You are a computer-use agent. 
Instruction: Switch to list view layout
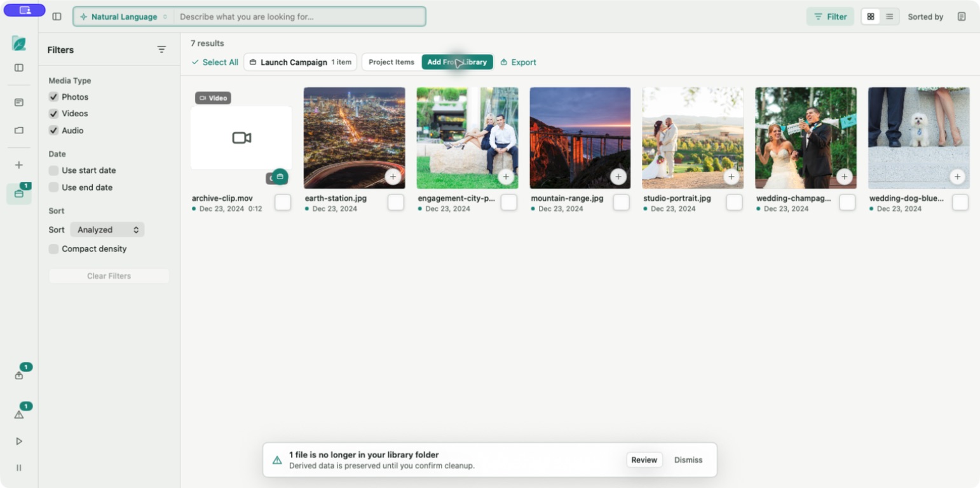point(889,17)
